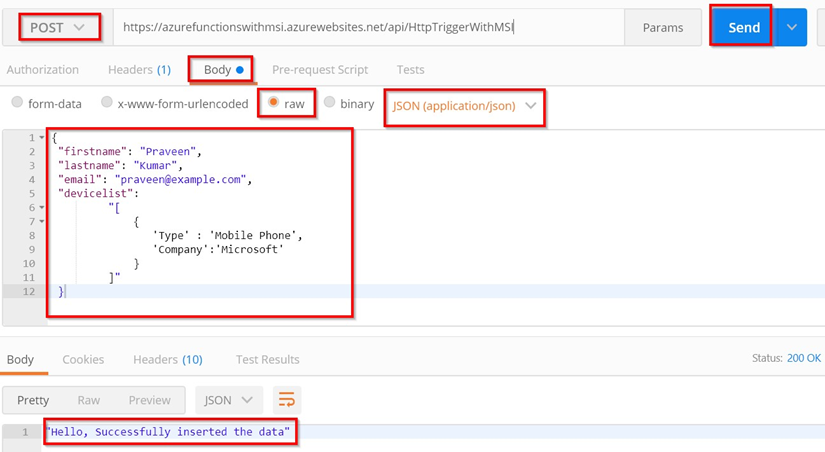Open the request Headers (1) tab
This screenshot has width=825, height=452.
(x=139, y=70)
